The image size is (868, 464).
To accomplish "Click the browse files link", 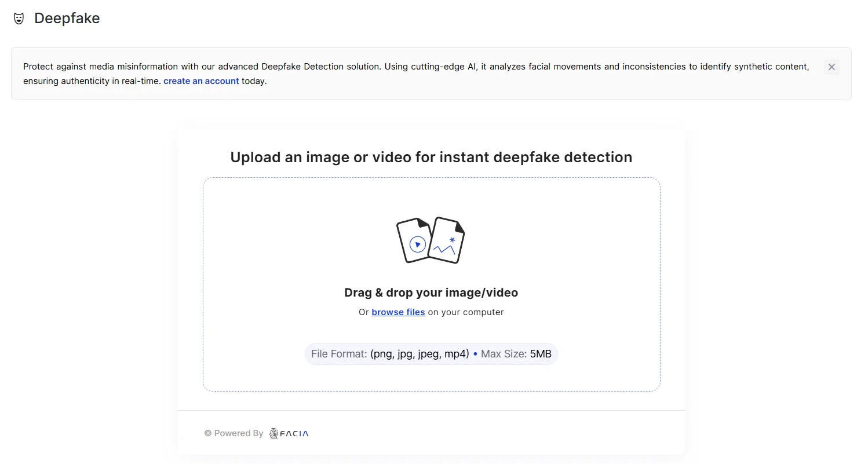I will 398,312.
